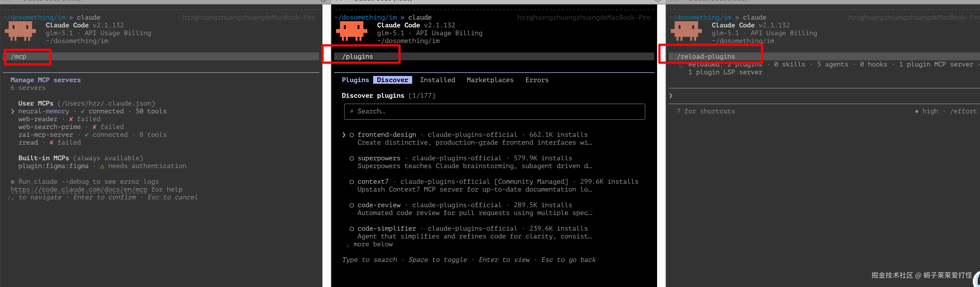Click the 'Manage MCP servers' heading
The image size is (980, 287).
(46, 80)
